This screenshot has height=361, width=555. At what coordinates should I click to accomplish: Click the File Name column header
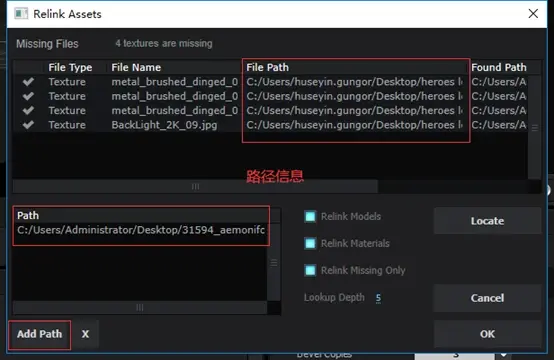[136, 67]
